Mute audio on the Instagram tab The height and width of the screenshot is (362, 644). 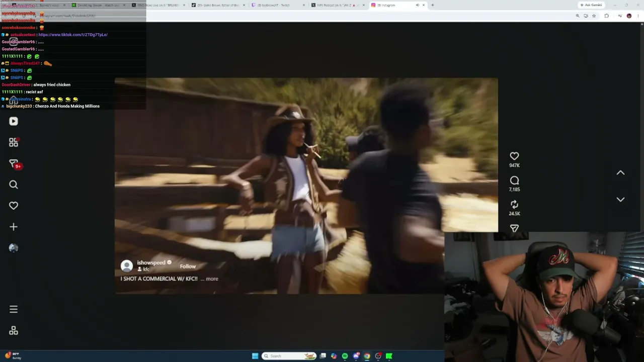point(417,5)
